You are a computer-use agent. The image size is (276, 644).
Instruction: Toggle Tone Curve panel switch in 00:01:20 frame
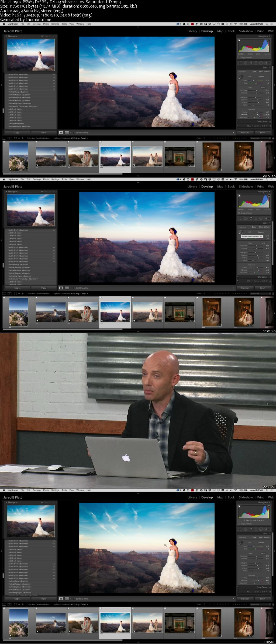coord(238,121)
